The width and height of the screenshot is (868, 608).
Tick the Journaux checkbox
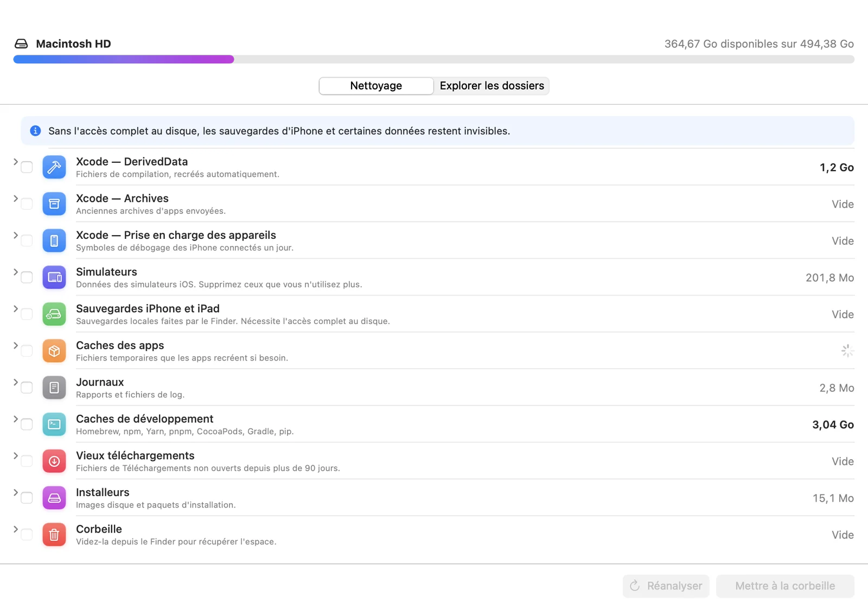pyautogui.click(x=27, y=388)
